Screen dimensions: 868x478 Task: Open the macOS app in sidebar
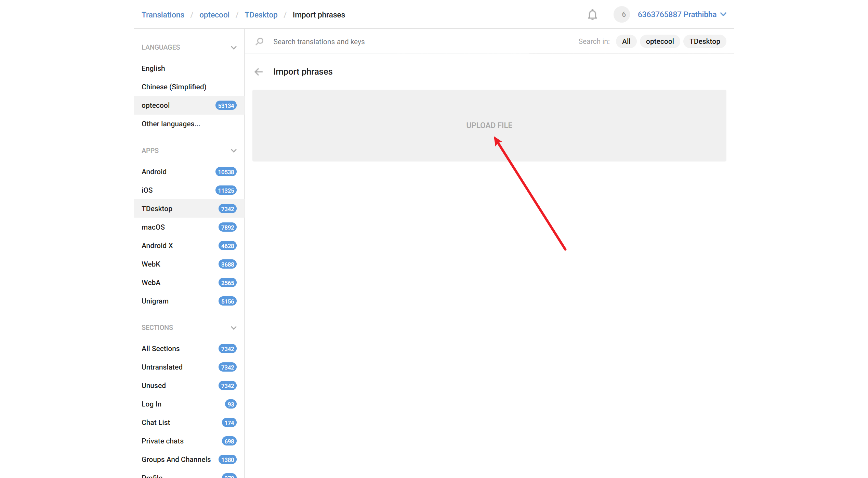coord(153,227)
